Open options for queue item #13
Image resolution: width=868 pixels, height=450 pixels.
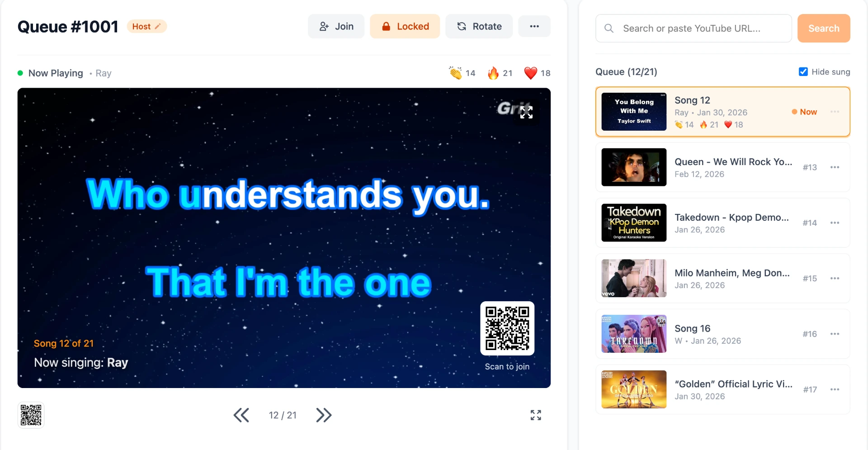pyautogui.click(x=835, y=167)
